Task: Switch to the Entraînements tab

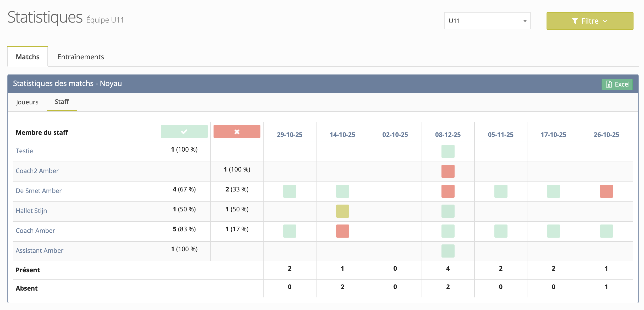Action: click(80, 57)
